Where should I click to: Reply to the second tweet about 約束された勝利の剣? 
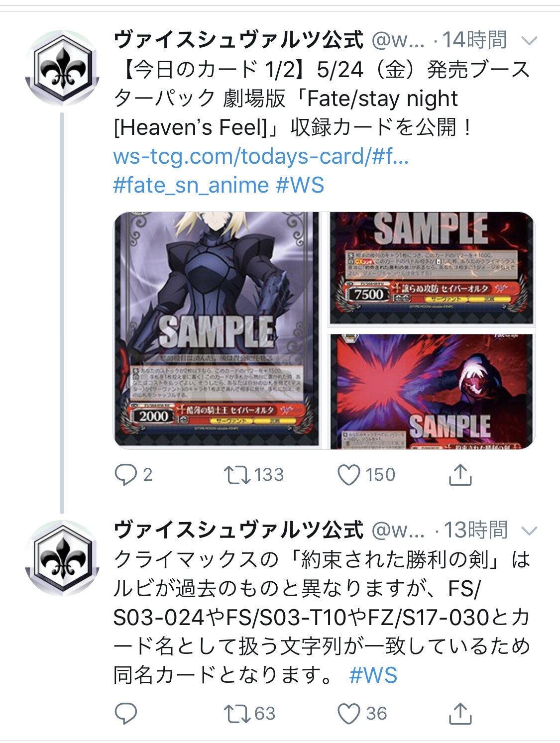click(x=125, y=714)
